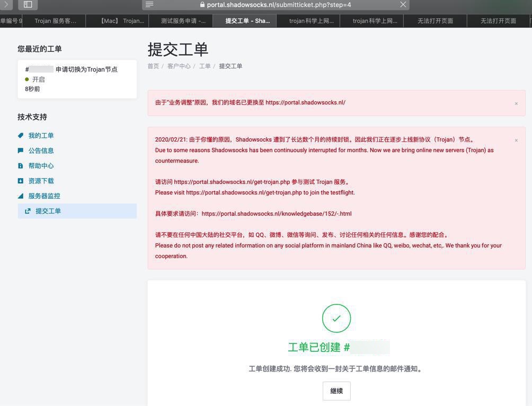
Task: Go to 首页 breadcrumb
Action: click(x=153, y=66)
